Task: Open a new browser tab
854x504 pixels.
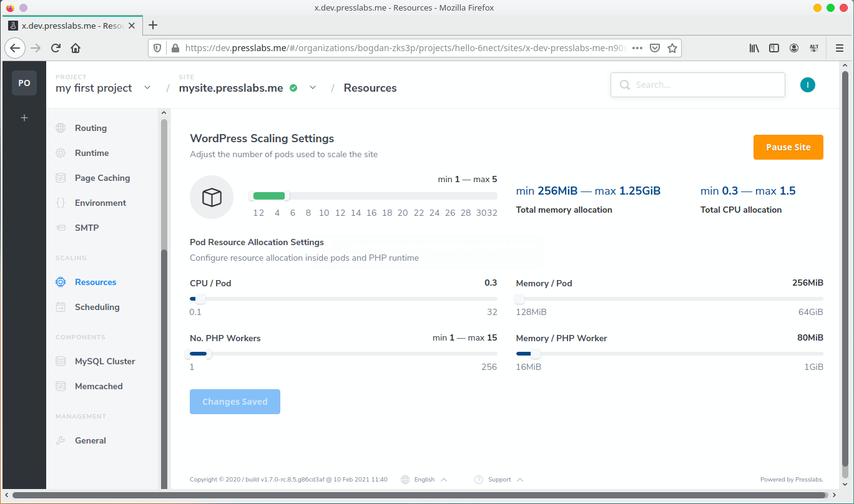Action: tap(153, 25)
